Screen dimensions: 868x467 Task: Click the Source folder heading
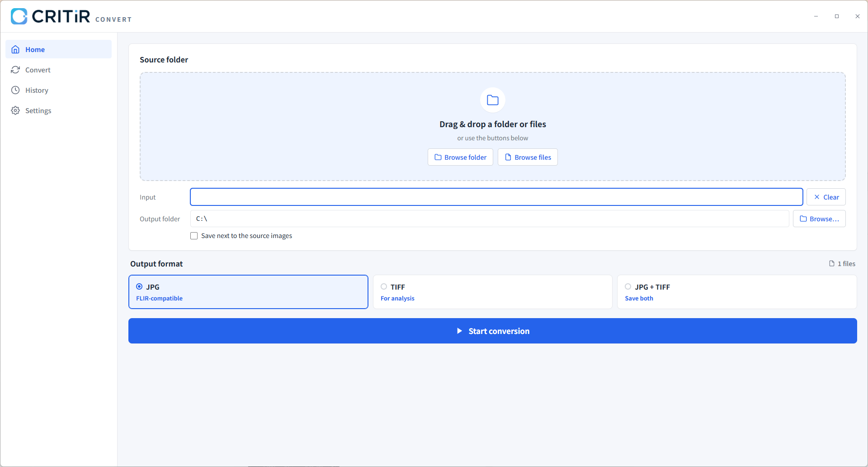(164, 60)
